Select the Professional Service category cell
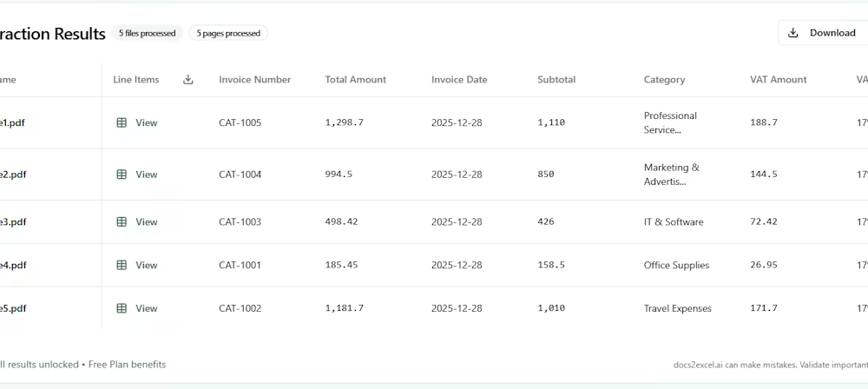Viewport: 868px width, 389px height. pos(670,122)
